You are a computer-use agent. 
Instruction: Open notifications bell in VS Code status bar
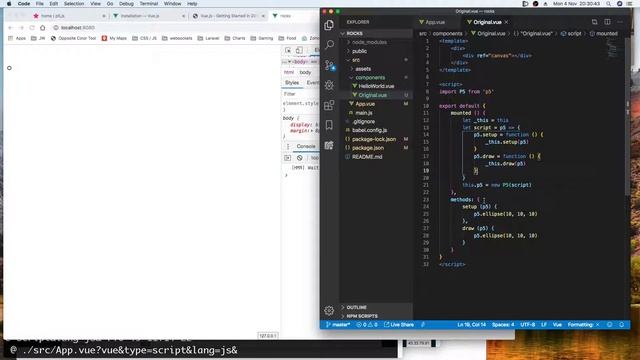click(x=622, y=325)
